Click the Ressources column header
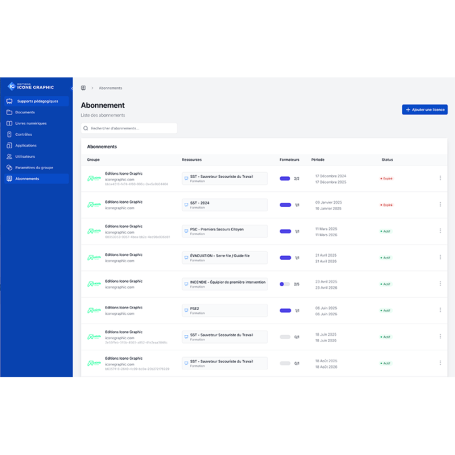 point(192,160)
